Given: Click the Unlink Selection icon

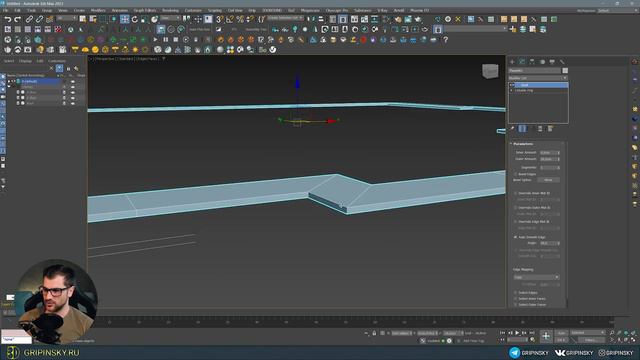Looking at the screenshot, I should pyautogui.click(x=39, y=19).
